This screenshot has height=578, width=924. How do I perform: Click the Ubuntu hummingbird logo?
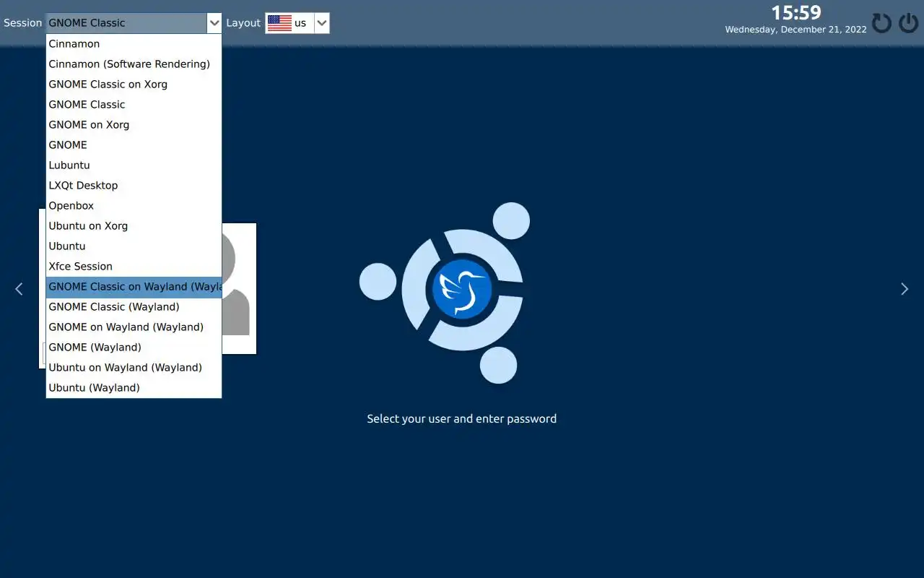click(x=462, y=289)
